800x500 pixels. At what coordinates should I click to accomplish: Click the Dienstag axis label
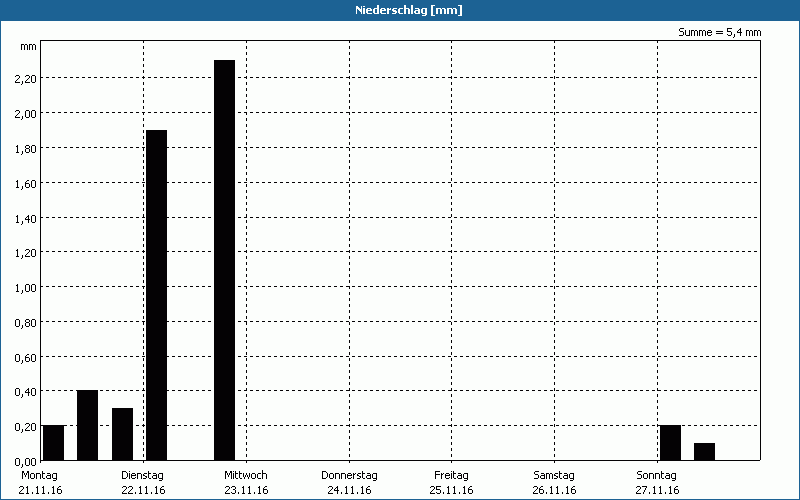tap(142, 475)
